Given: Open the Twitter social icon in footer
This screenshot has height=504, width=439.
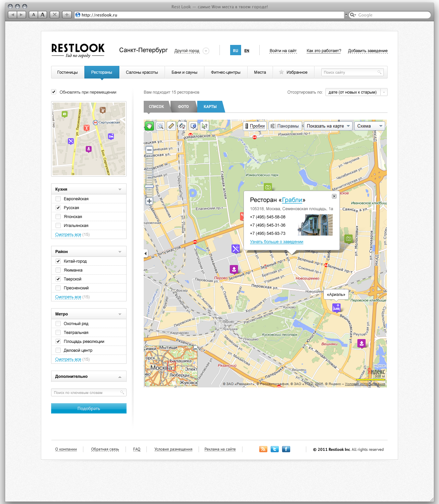Looking at the screenshot, I should pos(275,449).
